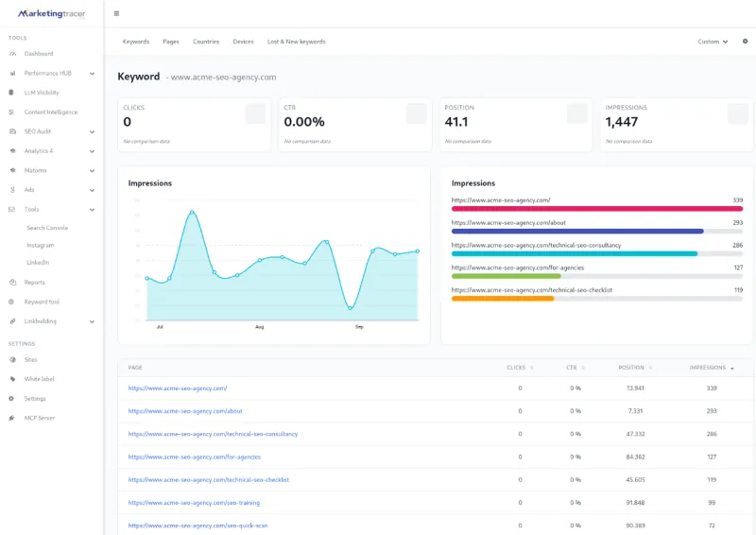Click the Performance HUB chart icon

coord(12,74)
